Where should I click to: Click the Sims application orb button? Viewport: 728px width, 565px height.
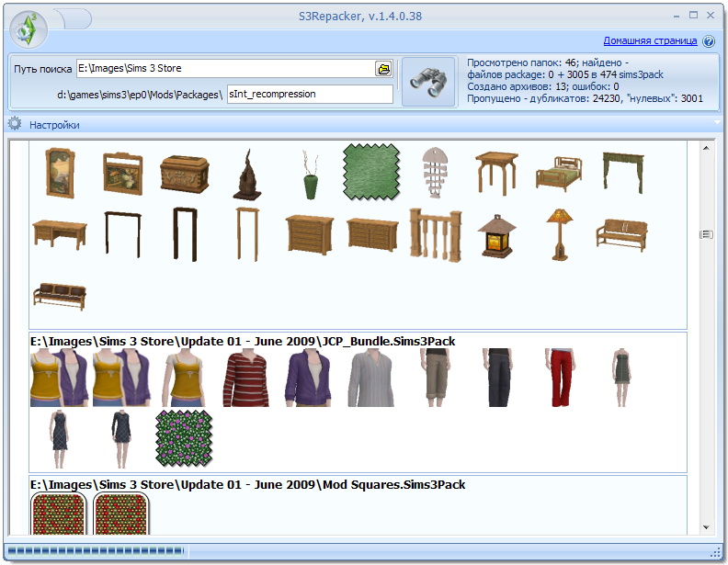pyautogui.click(x=28, y=28)
